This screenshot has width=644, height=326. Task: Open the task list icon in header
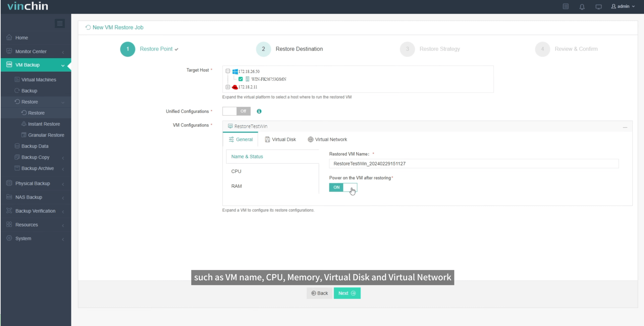coord(566,6)
